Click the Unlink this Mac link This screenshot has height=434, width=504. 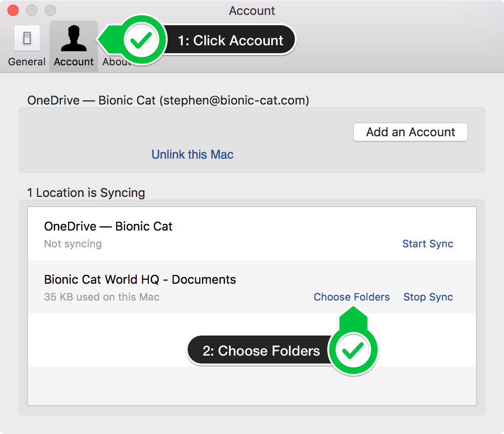192,154
